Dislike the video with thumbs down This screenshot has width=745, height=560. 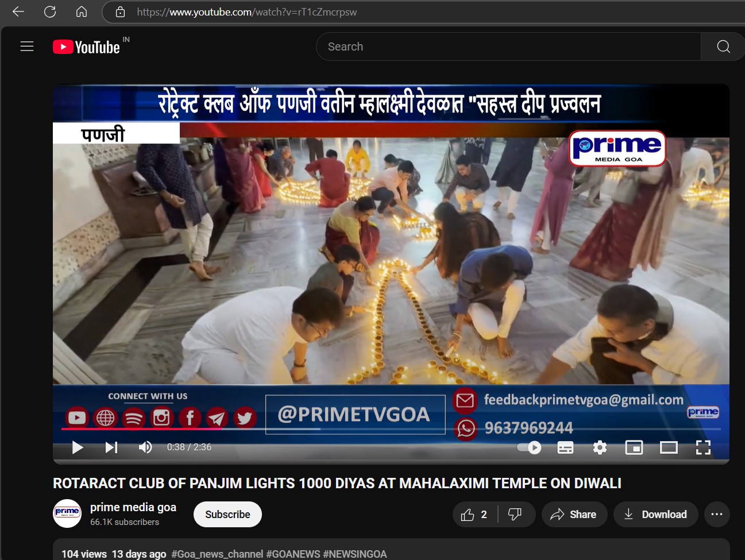[x=515, y=515]
